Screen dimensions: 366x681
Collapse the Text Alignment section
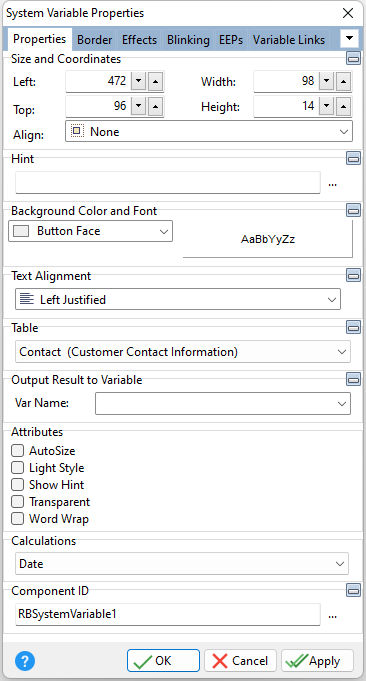coord(353,275)
